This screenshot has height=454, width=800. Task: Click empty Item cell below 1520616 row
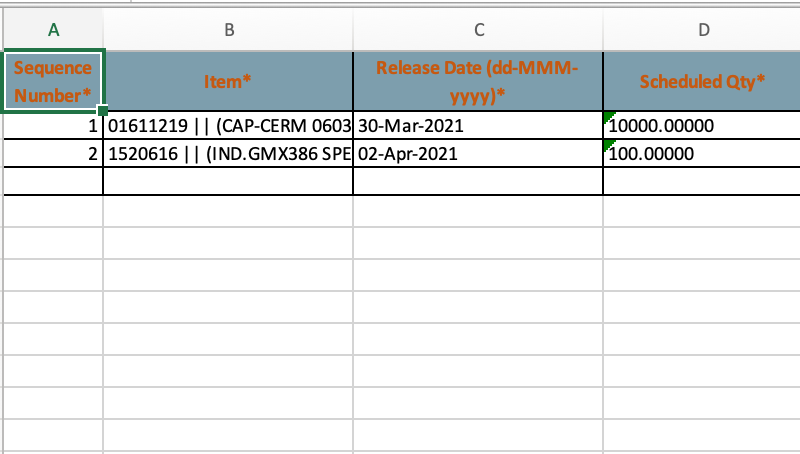click(229, 181)
